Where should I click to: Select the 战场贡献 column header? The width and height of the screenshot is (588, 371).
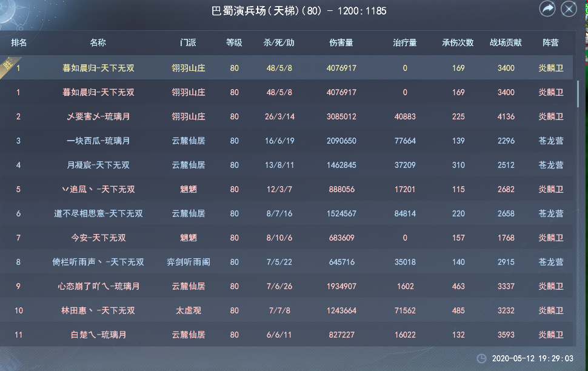(x=506, y=43)
